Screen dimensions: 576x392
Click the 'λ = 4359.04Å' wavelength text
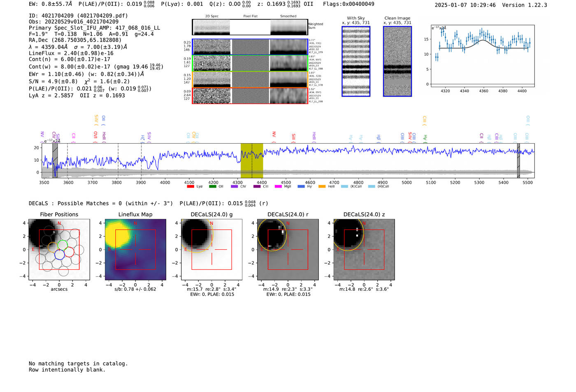tap(49, 47)
